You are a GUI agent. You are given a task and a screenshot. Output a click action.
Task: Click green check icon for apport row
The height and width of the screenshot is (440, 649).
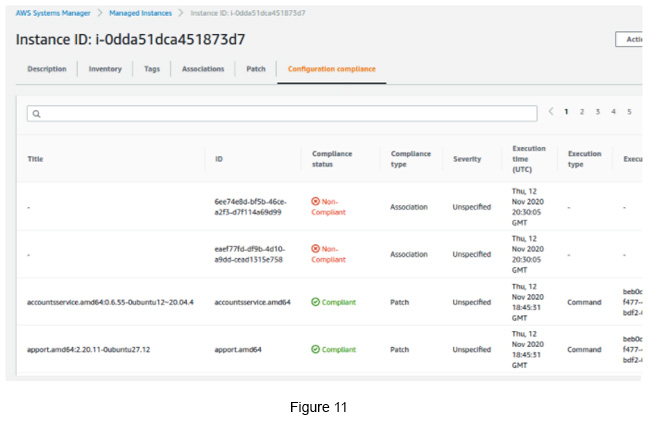pos(316,349)
